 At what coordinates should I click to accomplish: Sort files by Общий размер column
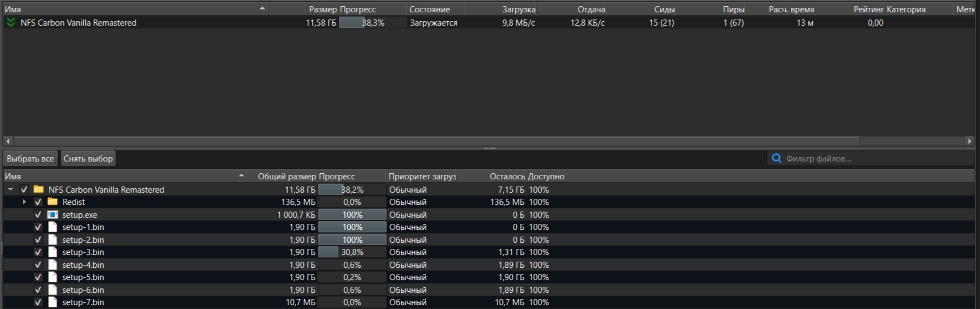[282, 176]
